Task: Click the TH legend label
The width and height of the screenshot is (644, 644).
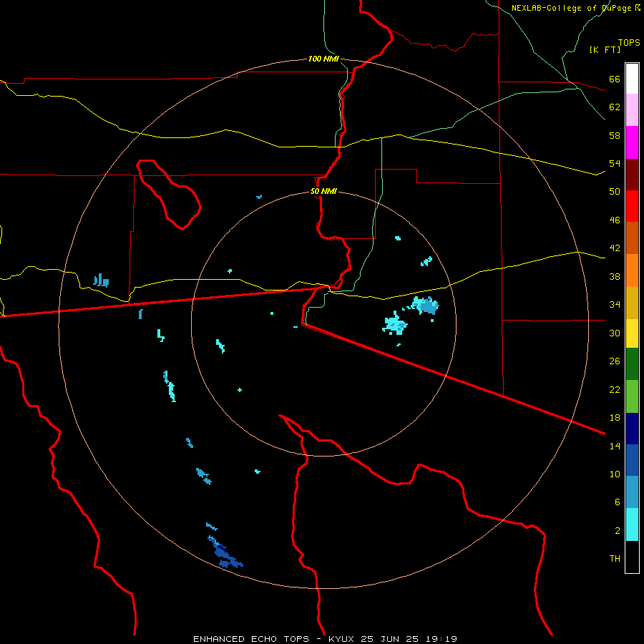Action: [615, 558]
